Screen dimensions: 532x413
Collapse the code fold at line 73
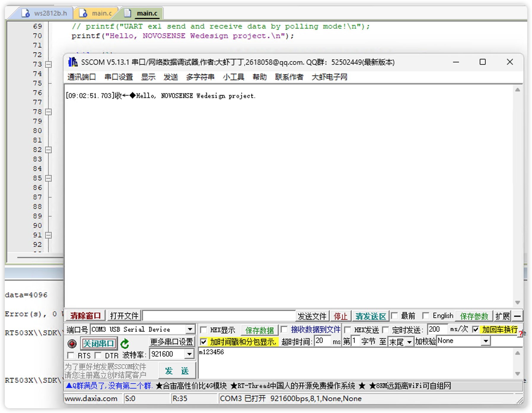click(48, 64)
